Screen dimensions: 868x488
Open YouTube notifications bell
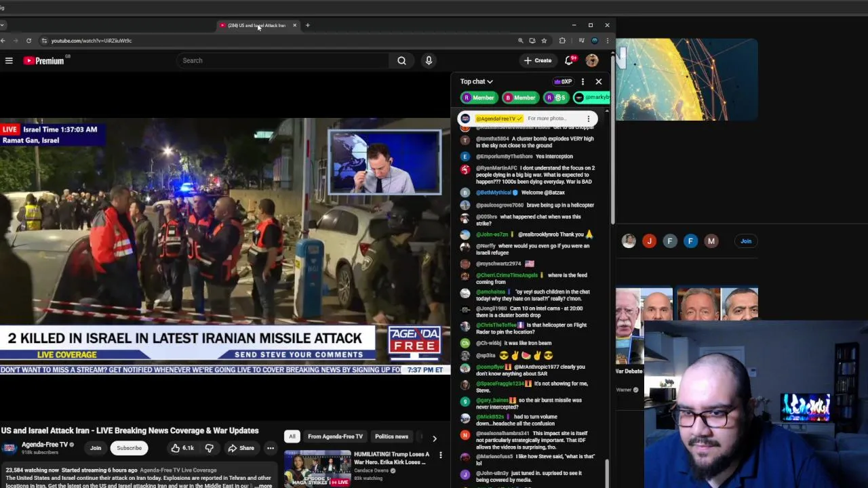click(570, 60)
